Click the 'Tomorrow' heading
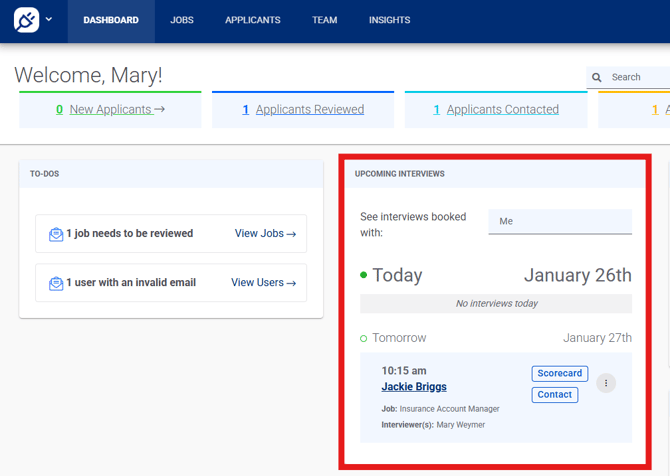 pyautogui.click(x=399, y=338)
